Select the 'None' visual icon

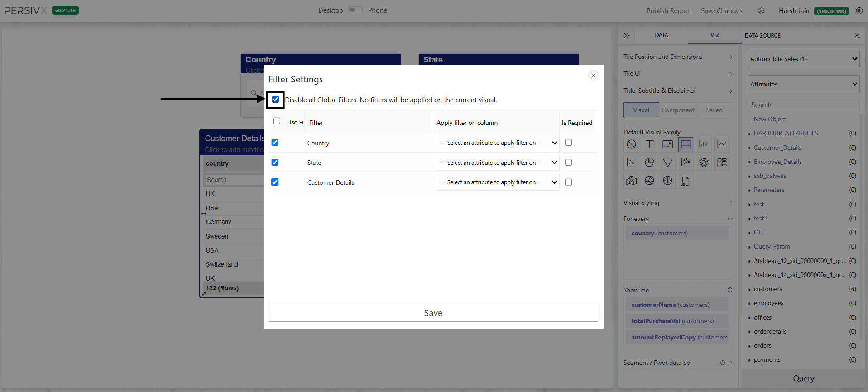pyautogui.click(x=631, y=144)
